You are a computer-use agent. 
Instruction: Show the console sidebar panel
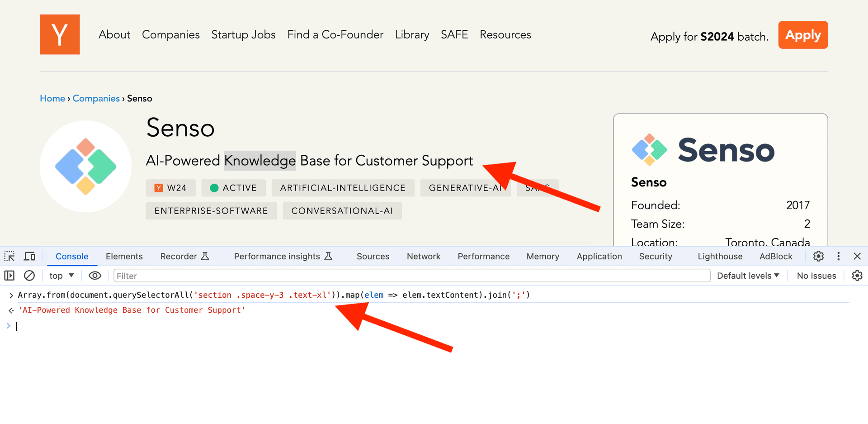pyautogui.click(x=9, y=276)
